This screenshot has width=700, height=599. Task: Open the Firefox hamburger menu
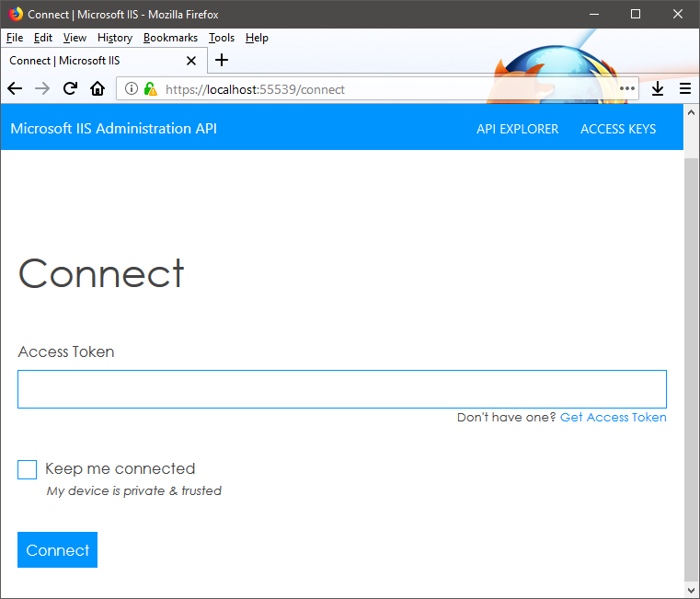tap(685, 89)
